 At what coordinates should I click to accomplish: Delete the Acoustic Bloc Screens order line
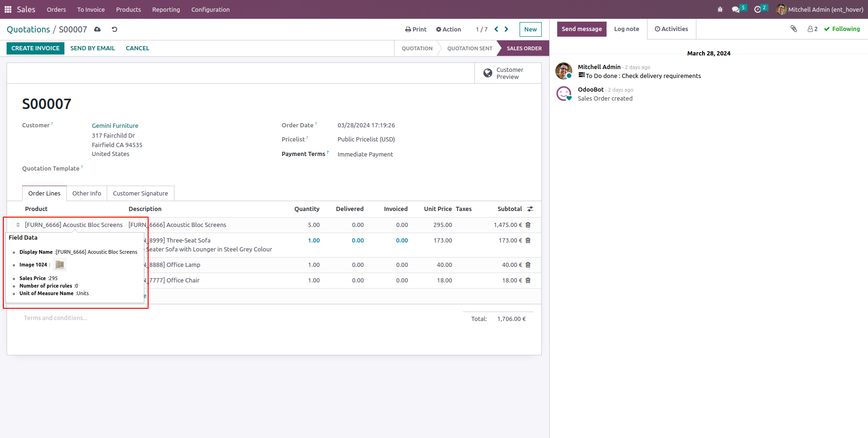coord(528,225)
